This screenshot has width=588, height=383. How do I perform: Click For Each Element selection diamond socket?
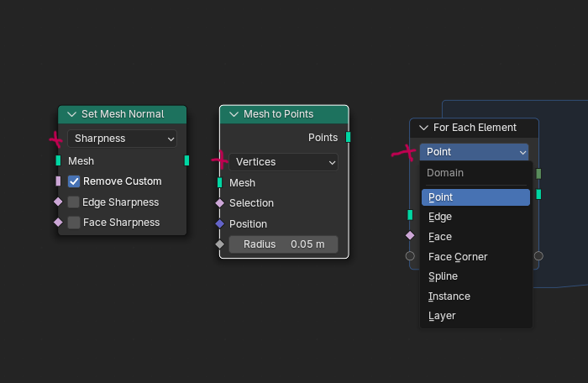click(410, 235)
